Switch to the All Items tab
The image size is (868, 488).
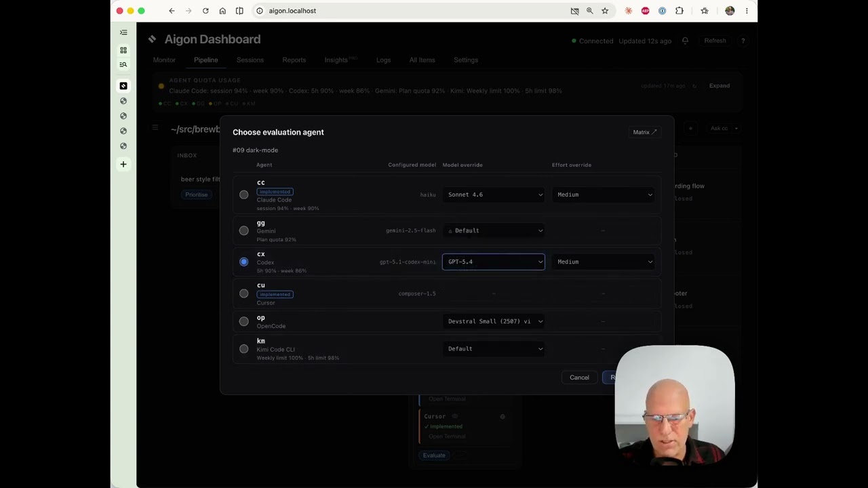point(422,60)
